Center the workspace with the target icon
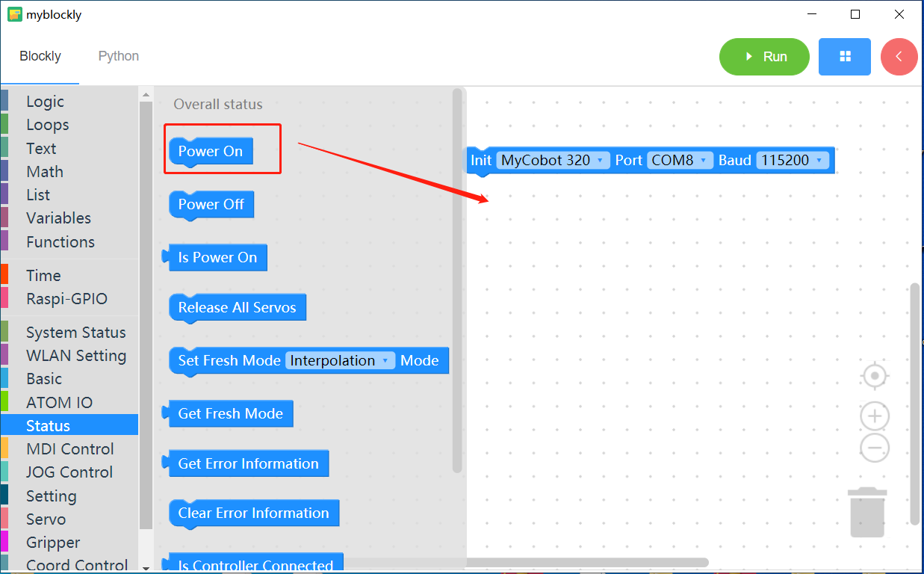Image resolution: width=924 pixels, height=574 pixels. [x=875, y=376]
